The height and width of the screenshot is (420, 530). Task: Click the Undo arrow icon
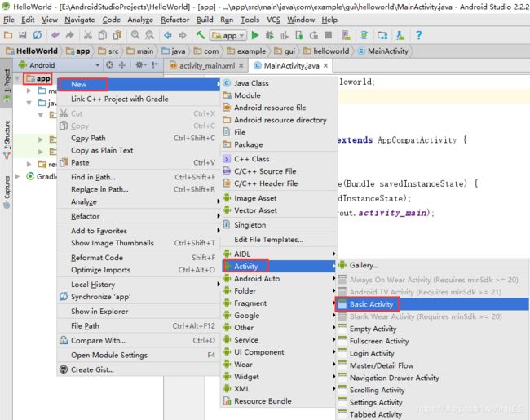[55, 35]
